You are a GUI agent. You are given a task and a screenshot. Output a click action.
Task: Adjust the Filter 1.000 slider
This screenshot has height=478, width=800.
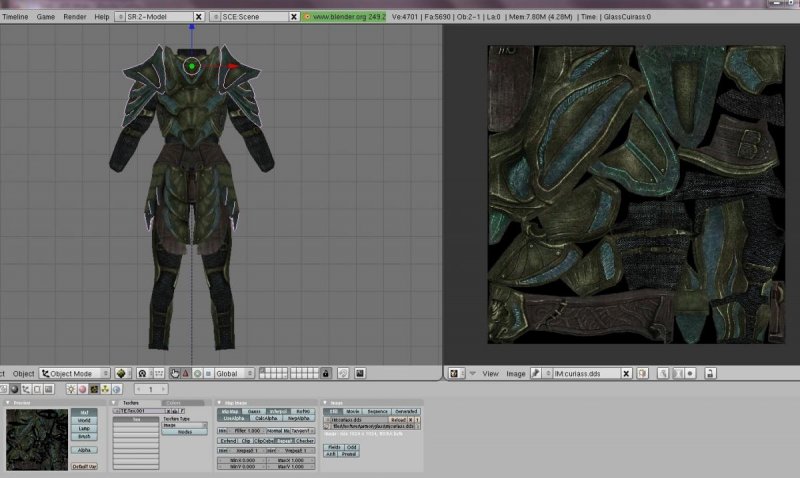click(246, 431)
